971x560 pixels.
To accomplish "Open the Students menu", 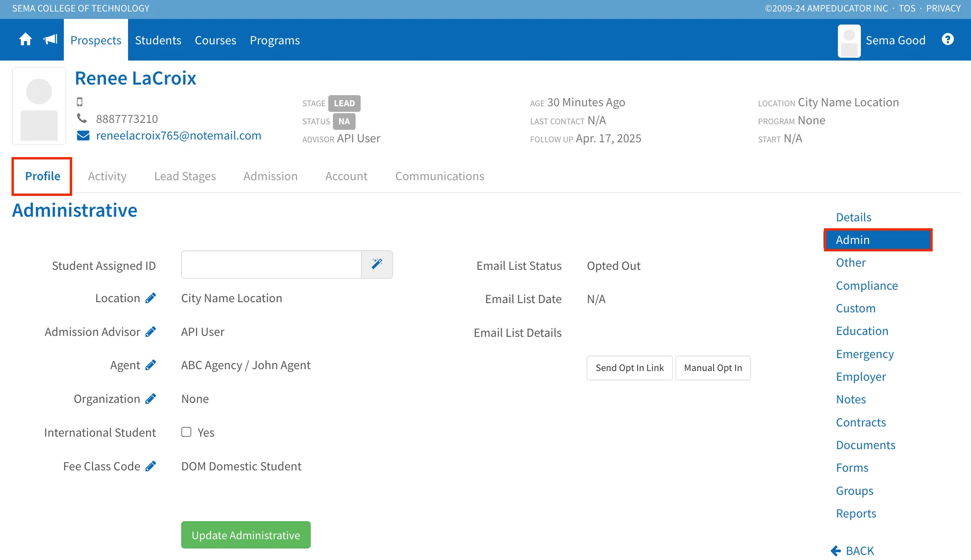I will [158, 40].
